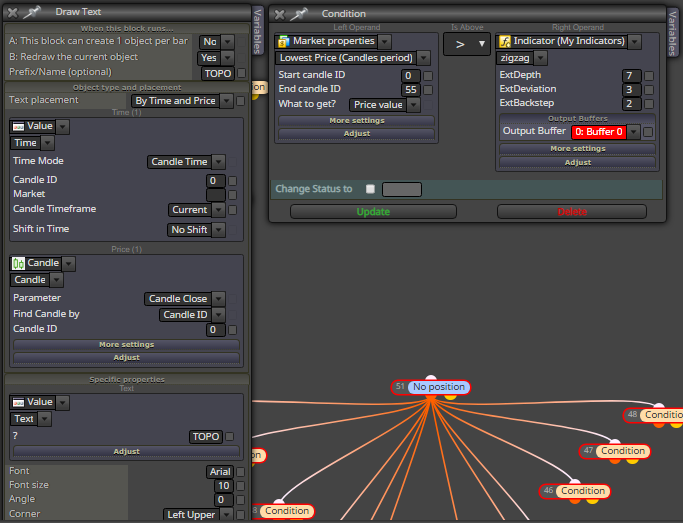683x523 pixels.
Task: Click the red Delete button
Action: coord(572,212)
